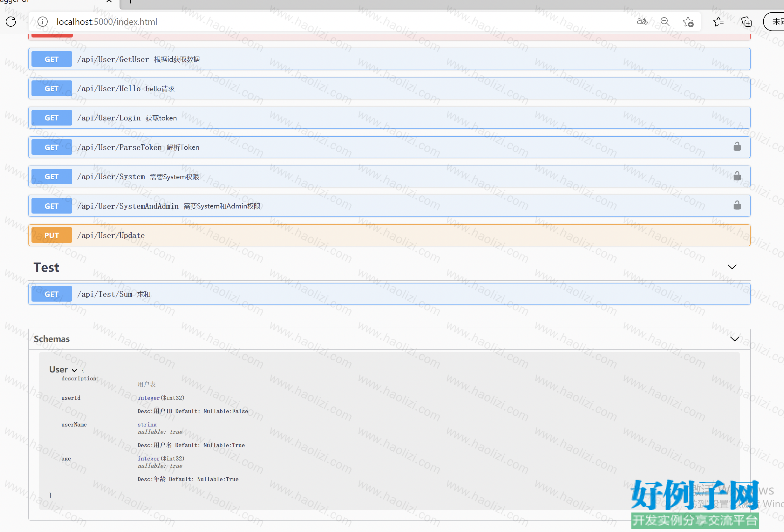Click the zoom magnifier icon in address bar

tap(664, 22)
